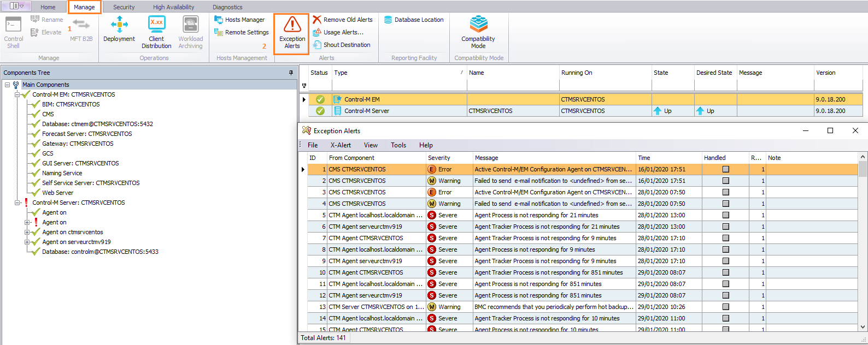
Task: Sort alerts by From Component header
Action: pyautogui.click(x=377, y=158)
